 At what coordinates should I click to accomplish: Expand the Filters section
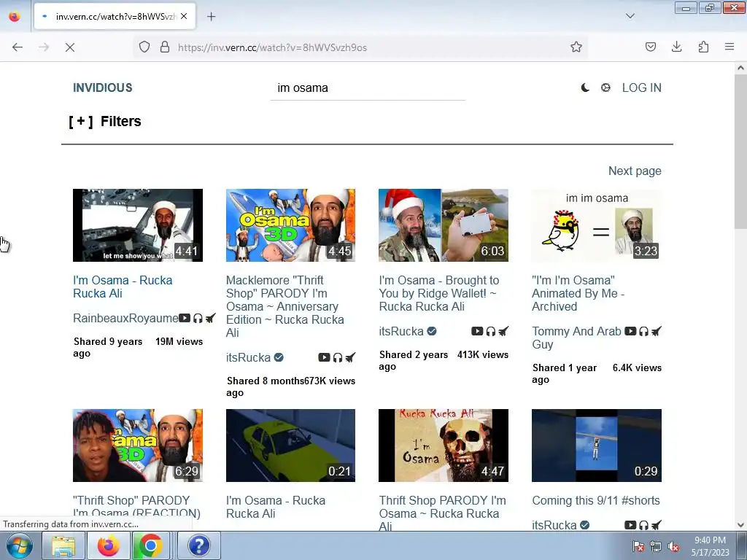click(105, 122)
